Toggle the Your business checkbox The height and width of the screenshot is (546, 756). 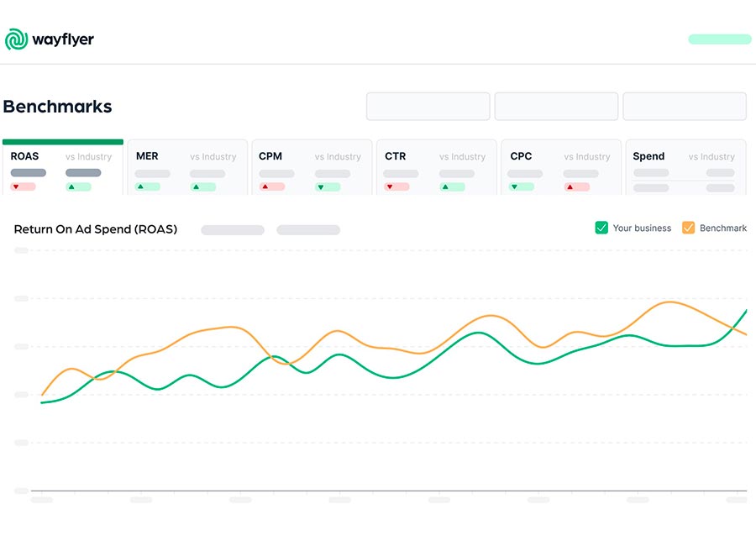pyautogui.click(x=601, y=228)
